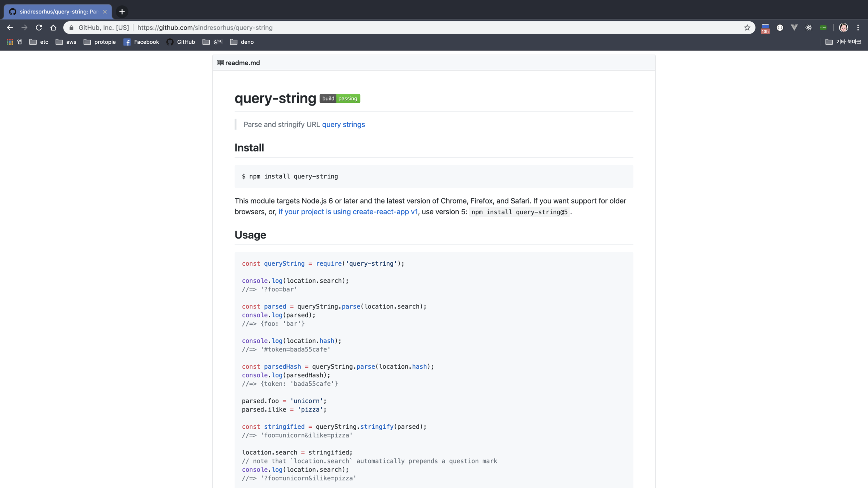
Task: Bookmark this page with the star icon
Action: point(747,27)
